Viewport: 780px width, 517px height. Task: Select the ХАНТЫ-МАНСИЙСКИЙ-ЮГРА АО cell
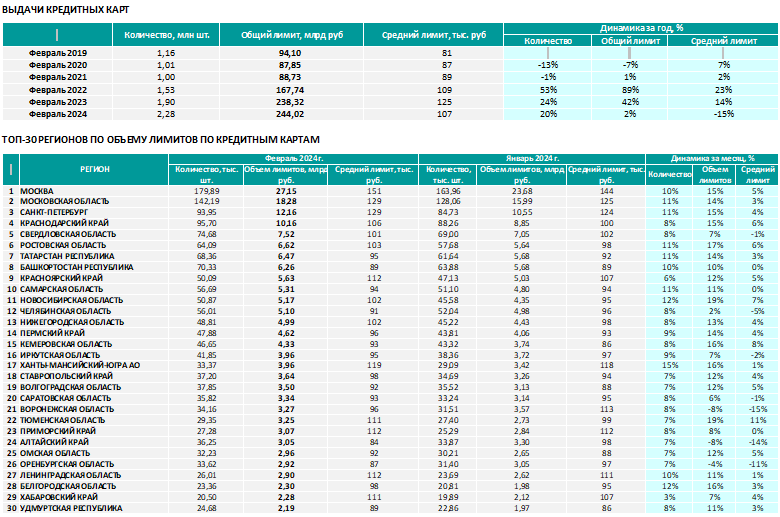(x=80, y=365)
